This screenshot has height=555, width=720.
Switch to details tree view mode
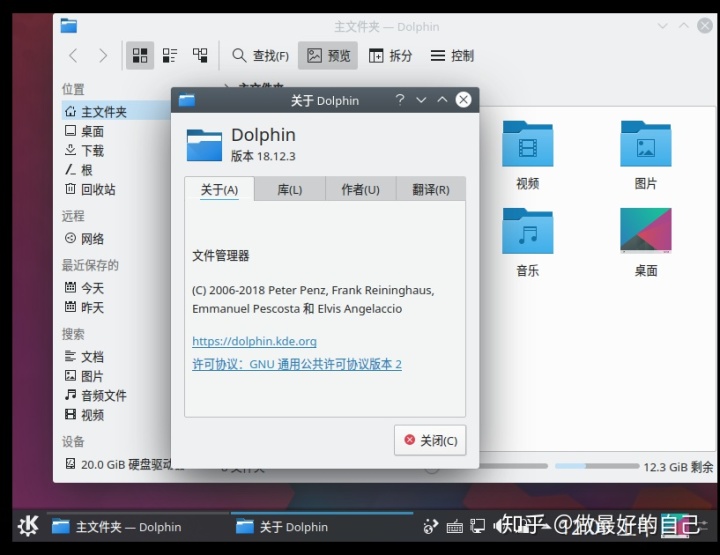[x=200, y=56]
